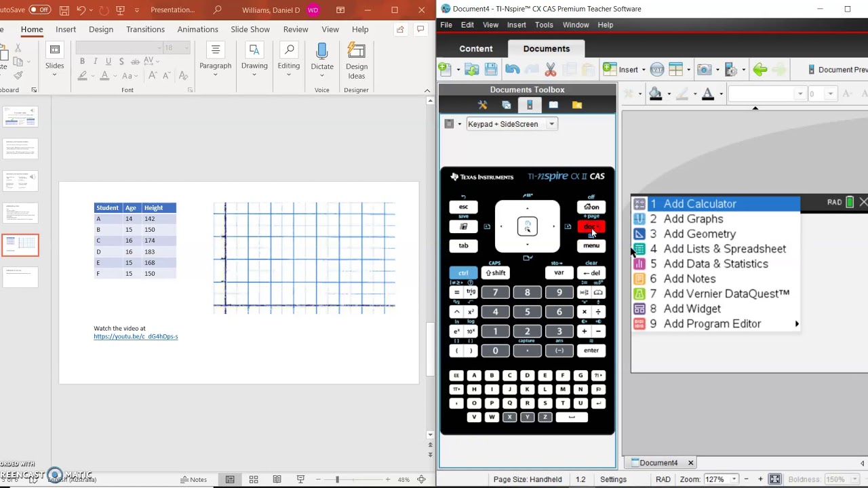Click the fill color bucket swatch in TI-Nspire
The height and width of the screenshot is (488, 868).
[656, 94]
